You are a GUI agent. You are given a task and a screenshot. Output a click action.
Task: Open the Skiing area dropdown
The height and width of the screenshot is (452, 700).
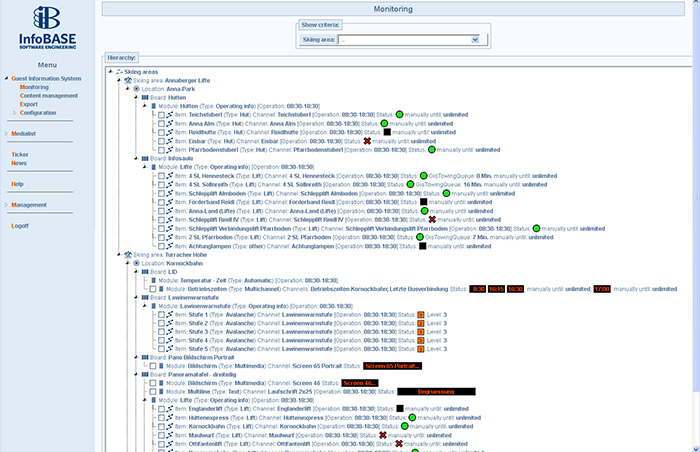coord(475,40)
